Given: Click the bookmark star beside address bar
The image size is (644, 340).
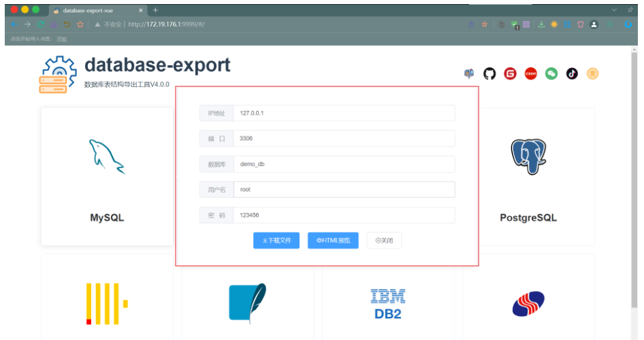Looking at the screenshot, I should (x=80, y=24).
